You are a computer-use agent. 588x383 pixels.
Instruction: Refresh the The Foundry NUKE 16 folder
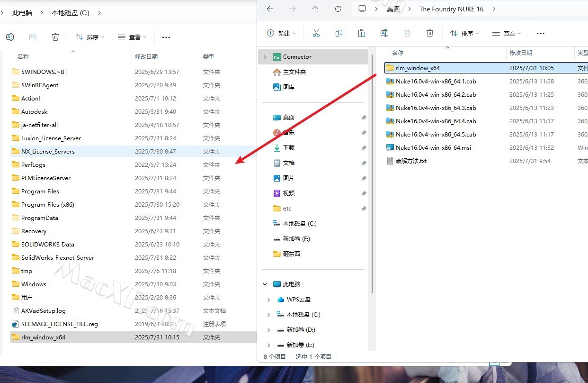point(338,9)
